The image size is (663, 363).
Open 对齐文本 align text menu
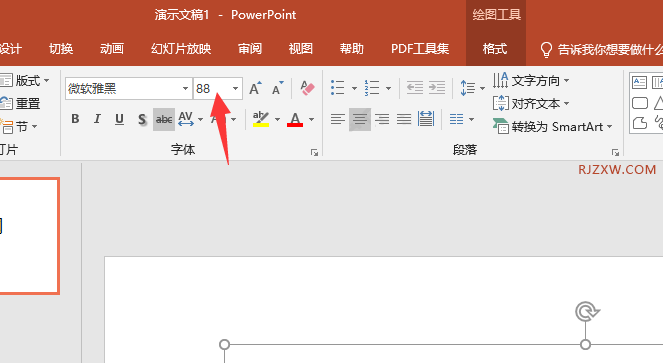[531, 103]
